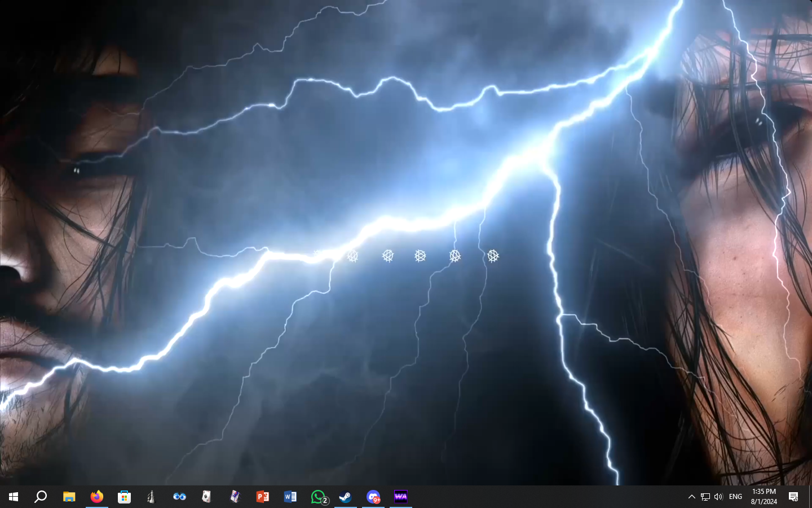Launch Microsoft Word from the taskbar
Viewport: 812px width, 508px height.
click(x=290, y=497)
